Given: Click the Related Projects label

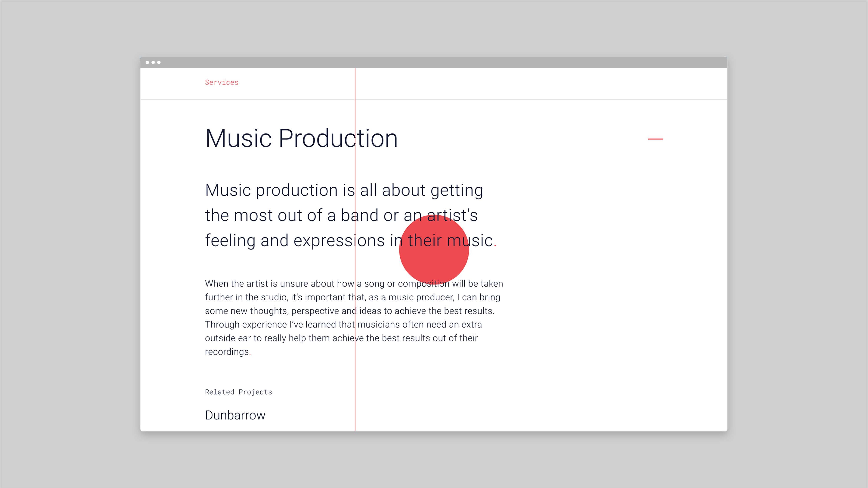Looking at the screenshot, I should 238,392.
